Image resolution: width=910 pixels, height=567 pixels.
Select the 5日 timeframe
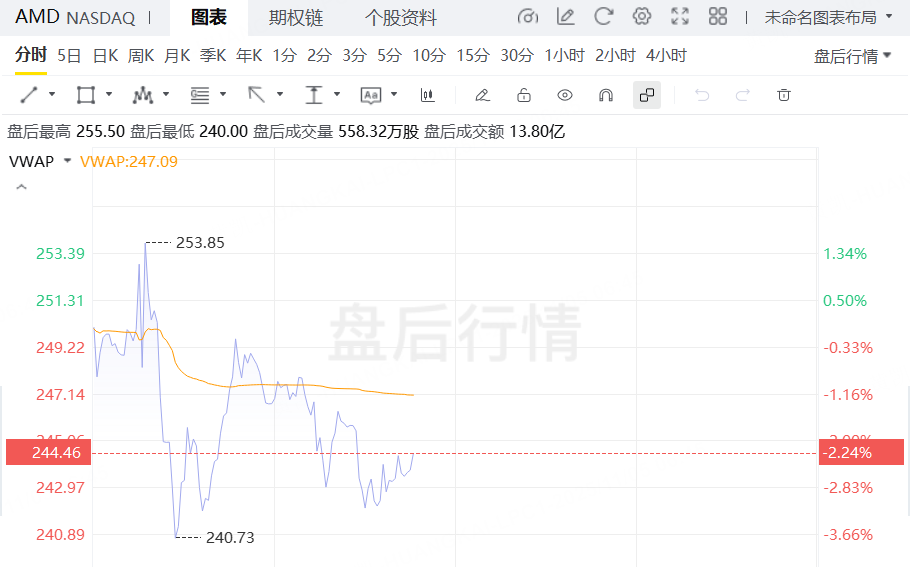tap(69, 56)
